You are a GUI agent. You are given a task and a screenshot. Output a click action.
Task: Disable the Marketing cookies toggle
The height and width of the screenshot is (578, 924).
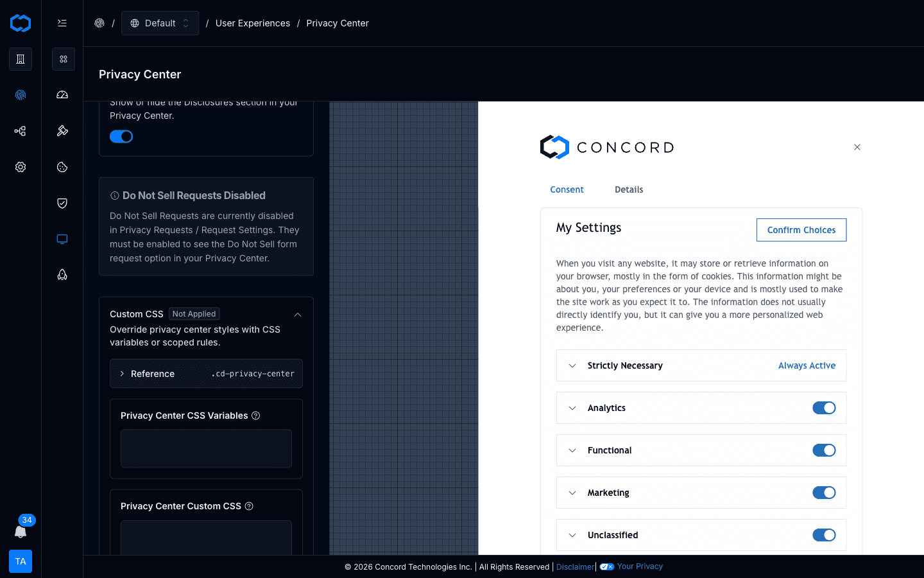tap(824, 493)
